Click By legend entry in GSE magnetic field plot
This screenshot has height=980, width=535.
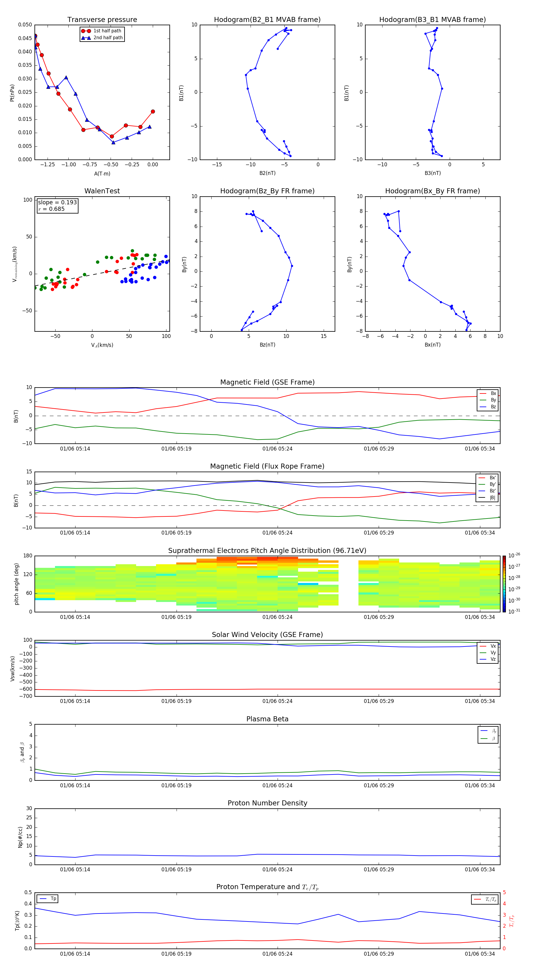coord(488,400)
